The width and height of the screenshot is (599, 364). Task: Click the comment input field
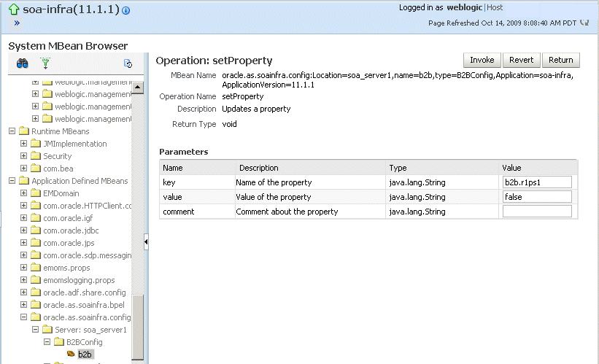coord(537,212)
